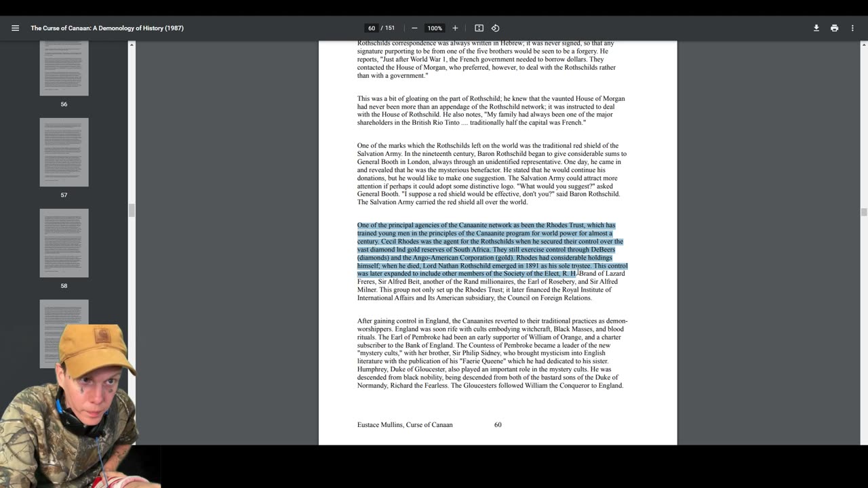Screen dimensions: 868x488
Task: Toggle the sidebar menu (hamburger) icon
Action: point(15,28)
